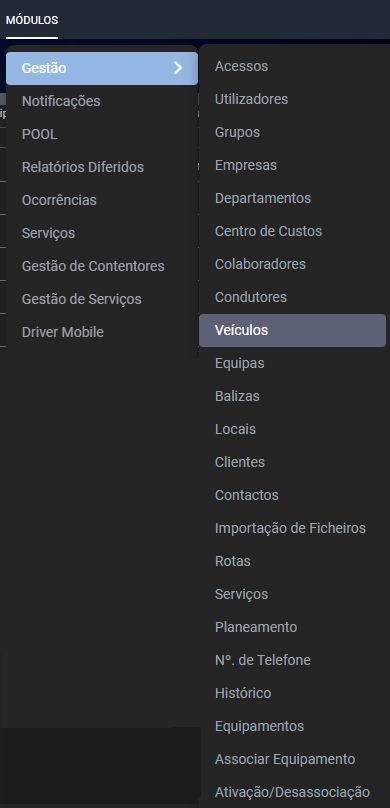Select Importação de Ficheiros option
390x808 pixels.
tap(292, 528)
